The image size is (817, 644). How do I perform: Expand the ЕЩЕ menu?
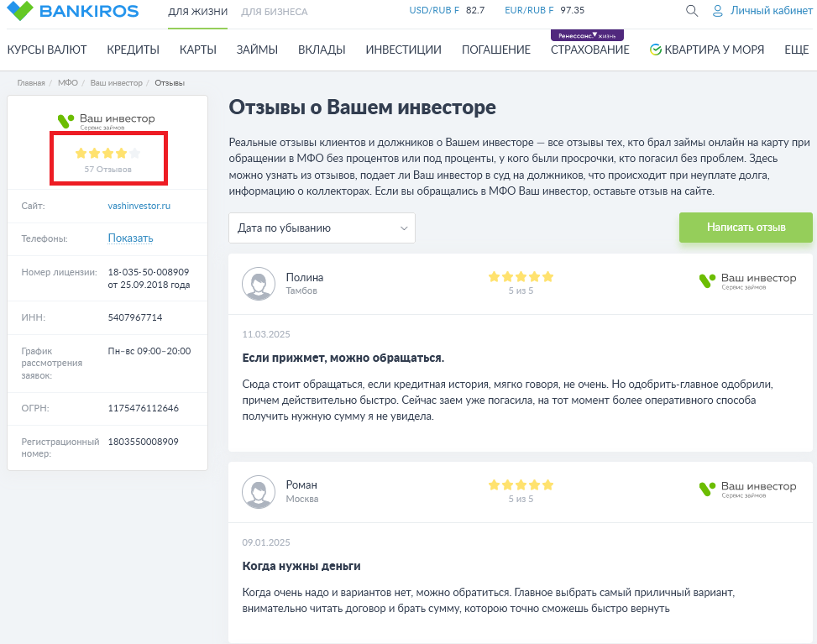coord(796,50)
